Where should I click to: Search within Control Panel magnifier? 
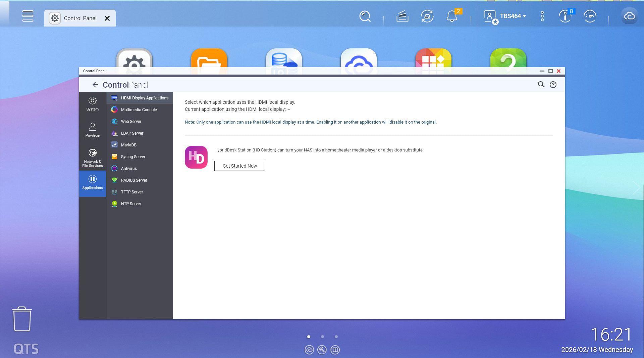[541, 85]
